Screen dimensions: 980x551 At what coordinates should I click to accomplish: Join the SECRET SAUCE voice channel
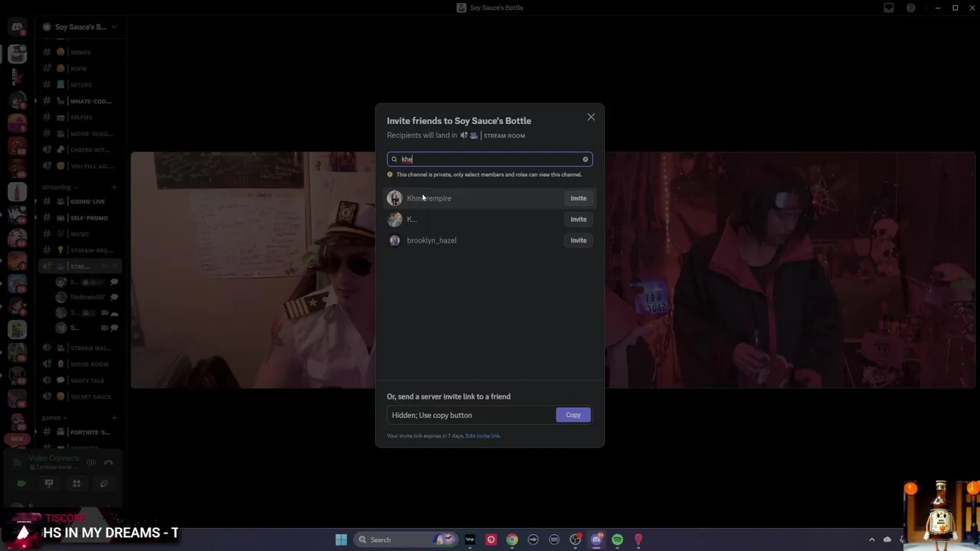pyautogui.click(x=80, y=396)
